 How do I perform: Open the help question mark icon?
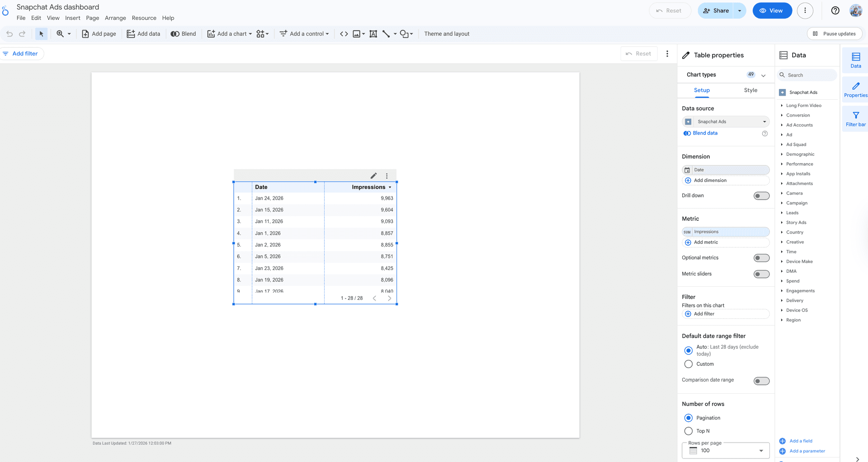[835, 11]
